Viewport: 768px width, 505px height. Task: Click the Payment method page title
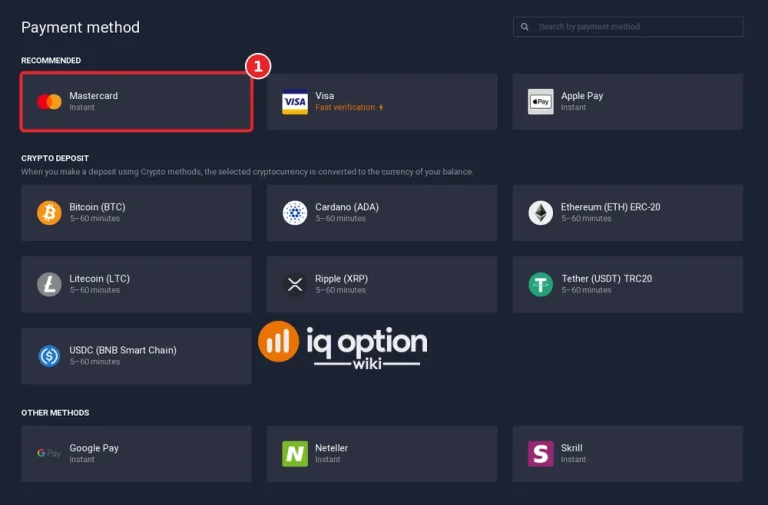(80, 27)
